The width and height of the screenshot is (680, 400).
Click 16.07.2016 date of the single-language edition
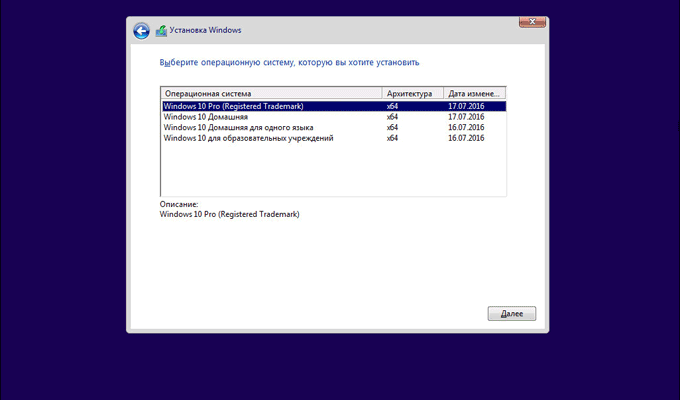tap(466, 127)
